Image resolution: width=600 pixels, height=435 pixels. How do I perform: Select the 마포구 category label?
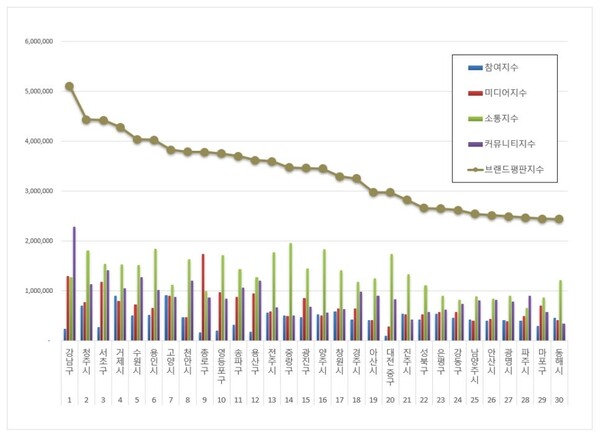pos(542,361)
